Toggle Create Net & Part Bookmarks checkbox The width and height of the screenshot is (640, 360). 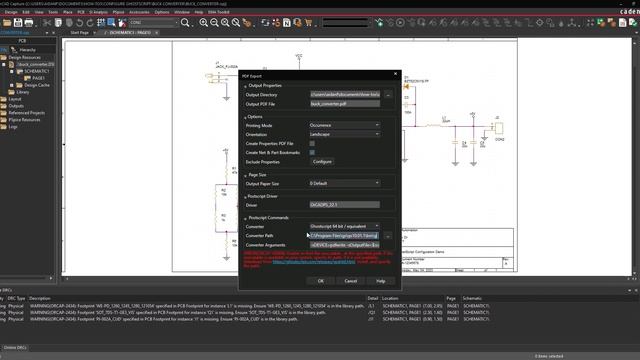[312, 152]
